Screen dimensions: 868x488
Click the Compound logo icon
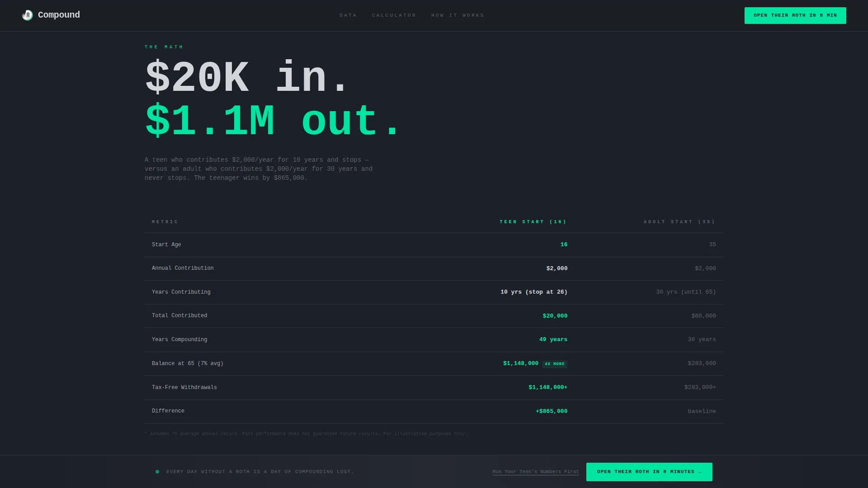[x=28, y=15]
